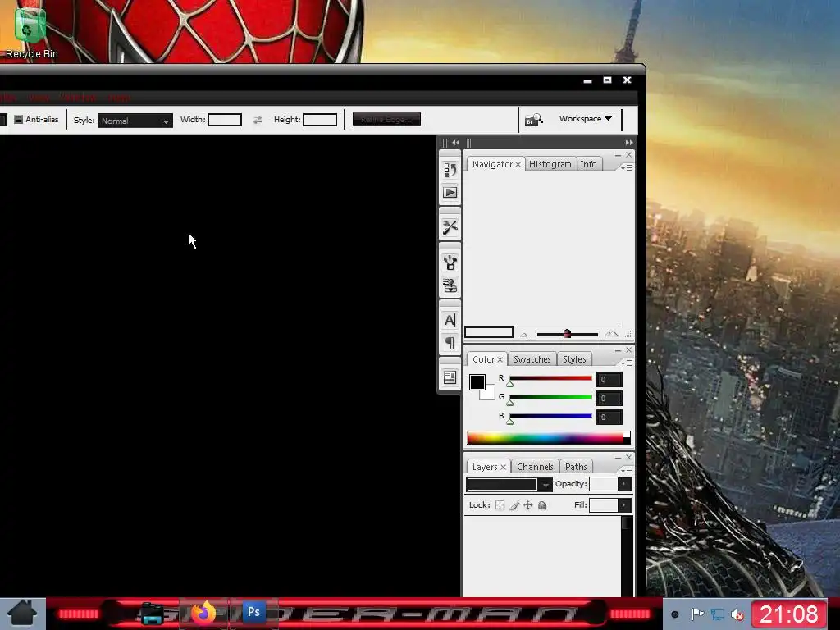The width and height of the screenshot is (840, 630).
Task: Click the swap Width and Height arrows
Action: coord(258,120)
